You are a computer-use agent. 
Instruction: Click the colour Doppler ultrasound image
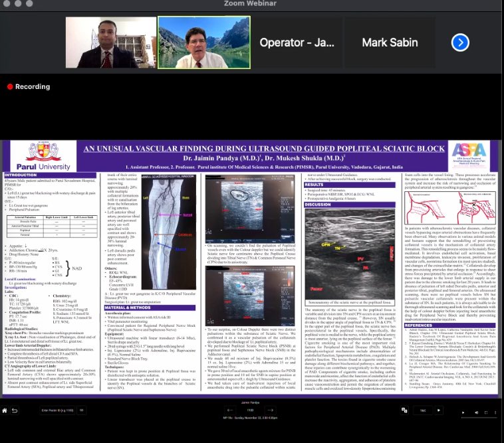click(250, 296)
